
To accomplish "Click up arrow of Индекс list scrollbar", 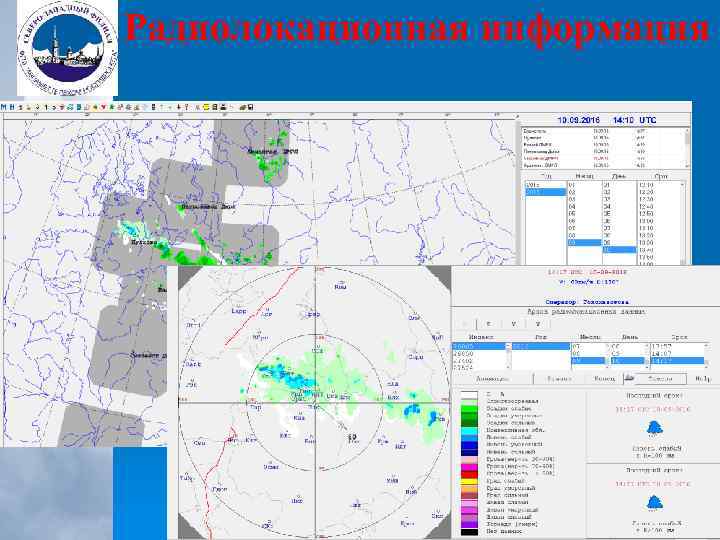I will click(508, 346).
